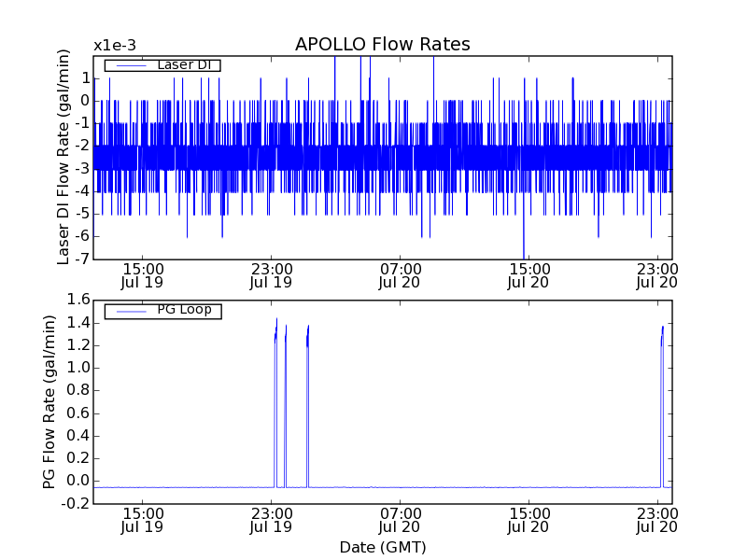Choose the 1 tick on the Laser DI axis
The width and height of the screenshot is (747, 560).
tap(85, 78)
